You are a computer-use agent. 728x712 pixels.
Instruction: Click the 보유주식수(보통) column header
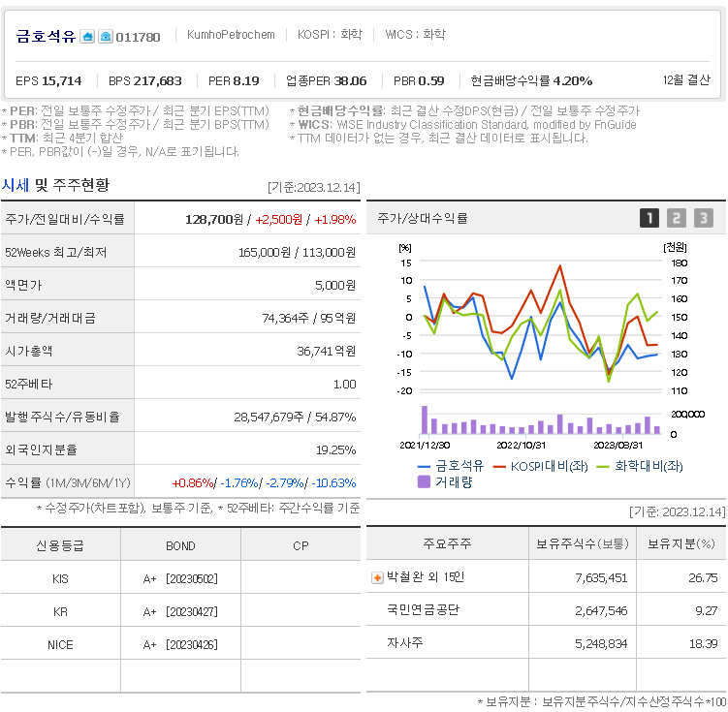(x=583, y=543)
